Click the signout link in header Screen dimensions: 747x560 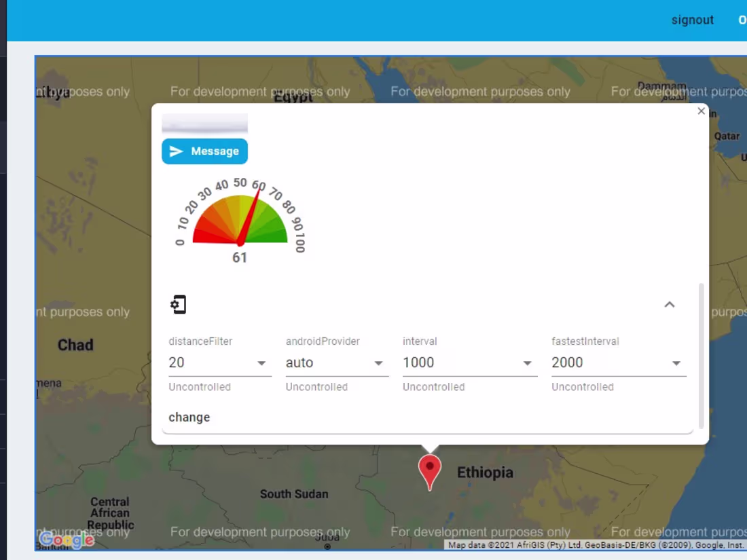tap(692, 20)
